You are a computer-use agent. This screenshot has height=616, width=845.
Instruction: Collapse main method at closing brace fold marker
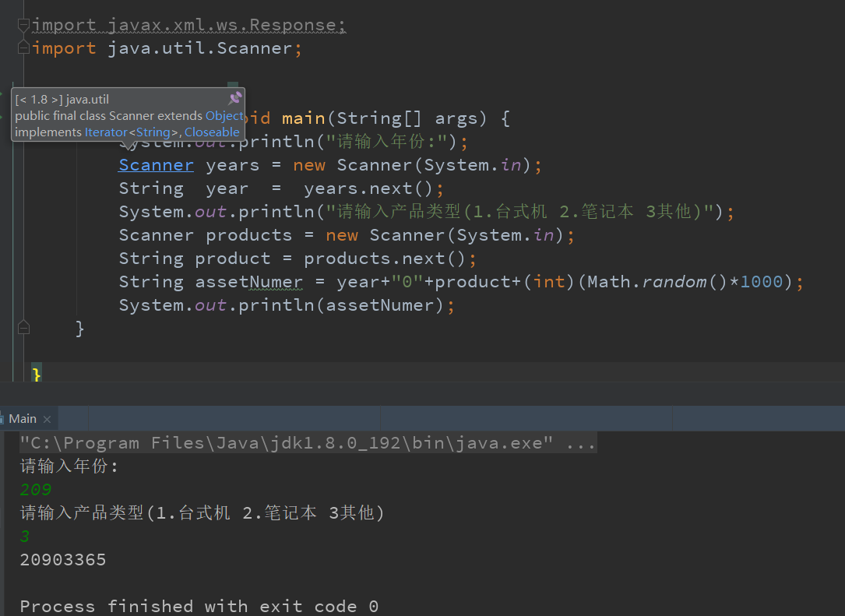pyautogui.click(x=23, y=327)
